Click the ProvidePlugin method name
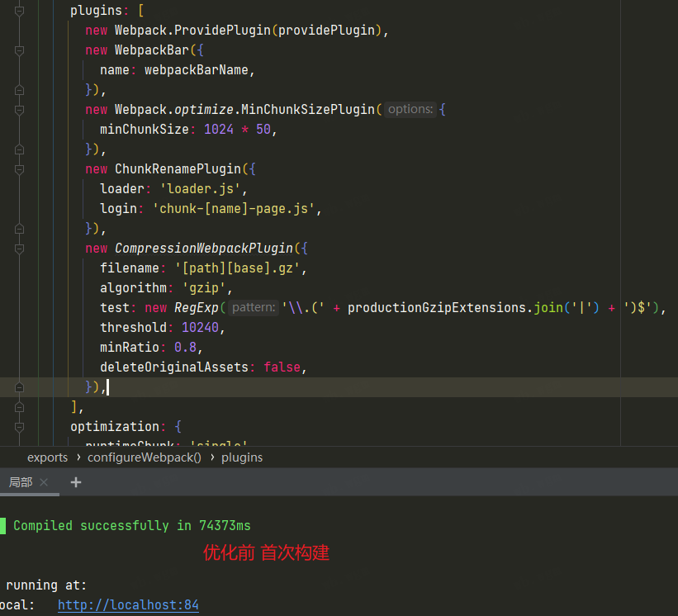 tap(222, 31)
